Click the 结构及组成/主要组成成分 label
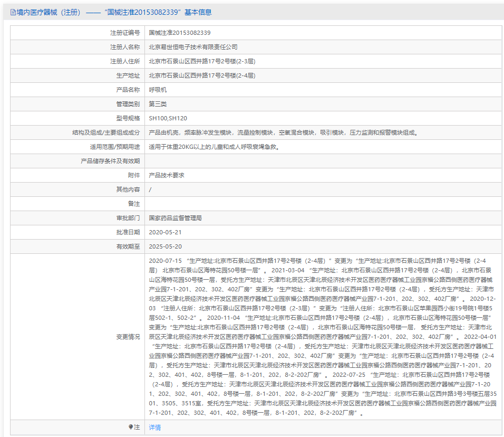The width and height of the screenshot is (504, 437). (x=106, y=132)
